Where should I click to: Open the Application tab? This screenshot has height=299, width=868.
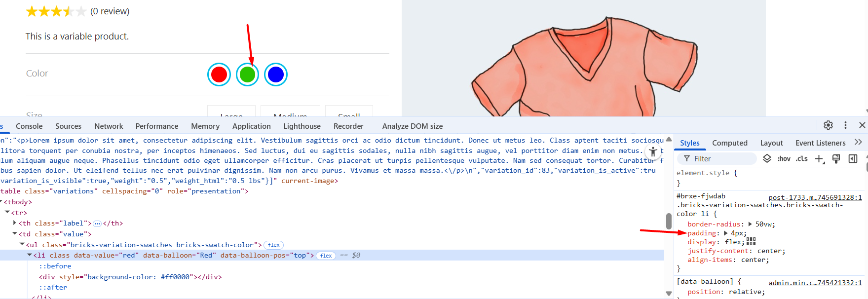click(252, 126)
